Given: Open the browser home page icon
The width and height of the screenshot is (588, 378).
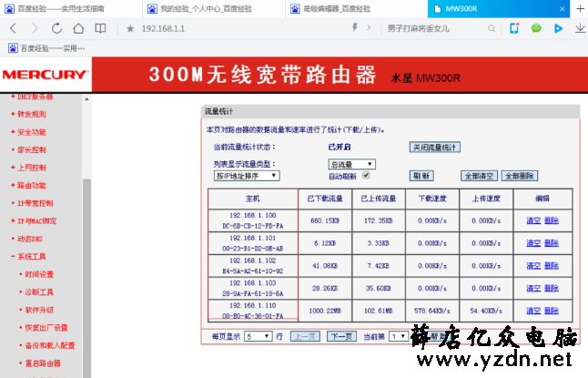Looking at the screenshot, I should 78,28.
